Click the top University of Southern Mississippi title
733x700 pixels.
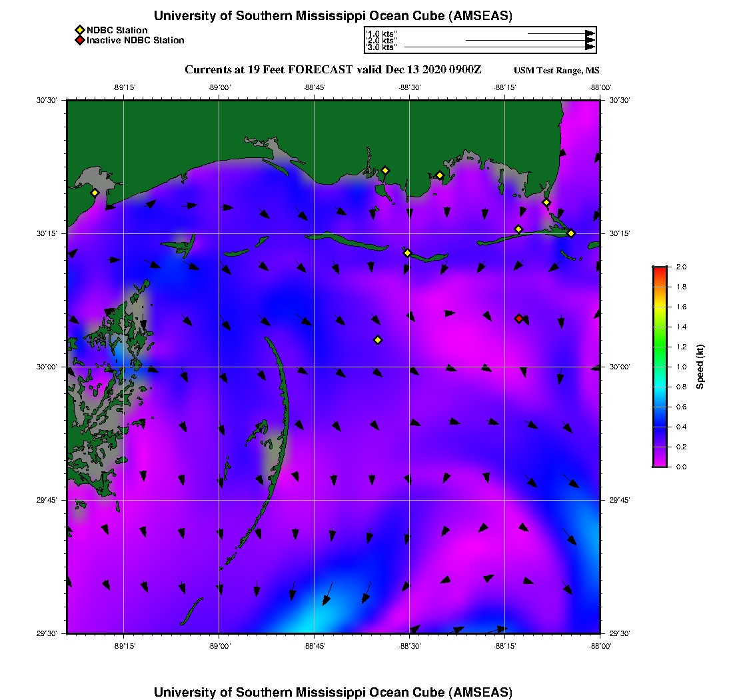(333, 15)
